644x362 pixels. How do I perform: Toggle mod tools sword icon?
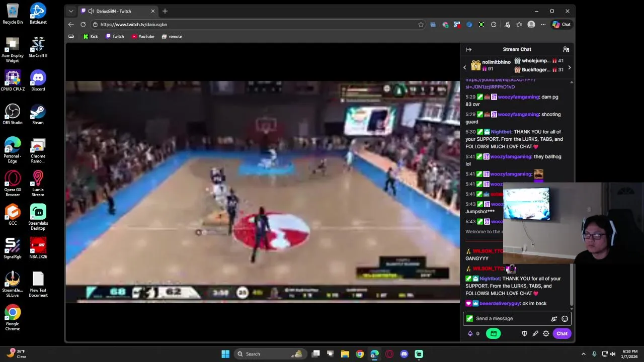(535, 333)
